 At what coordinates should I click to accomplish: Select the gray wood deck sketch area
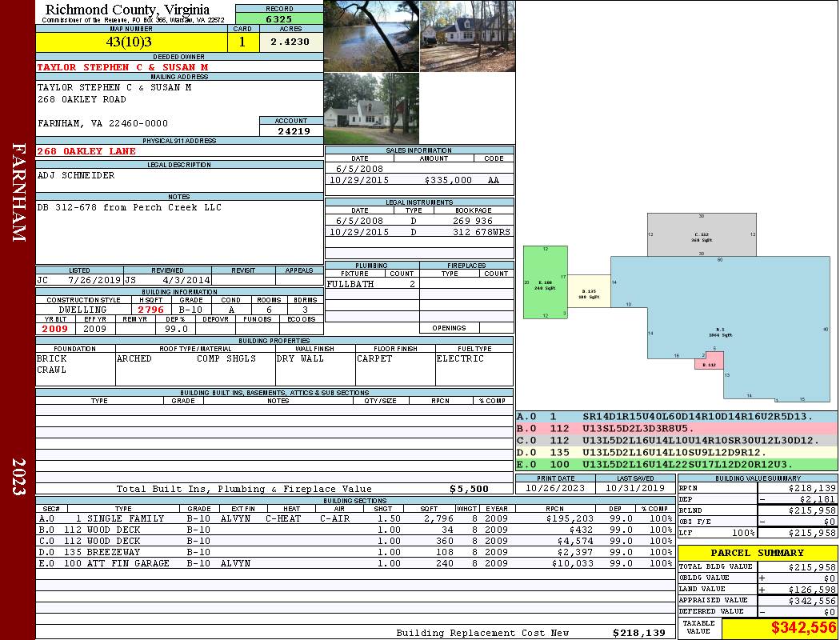[701, 235]
